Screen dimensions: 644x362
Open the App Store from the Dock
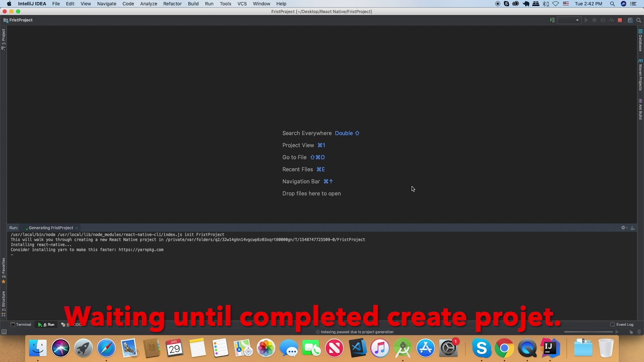[426, 348]
